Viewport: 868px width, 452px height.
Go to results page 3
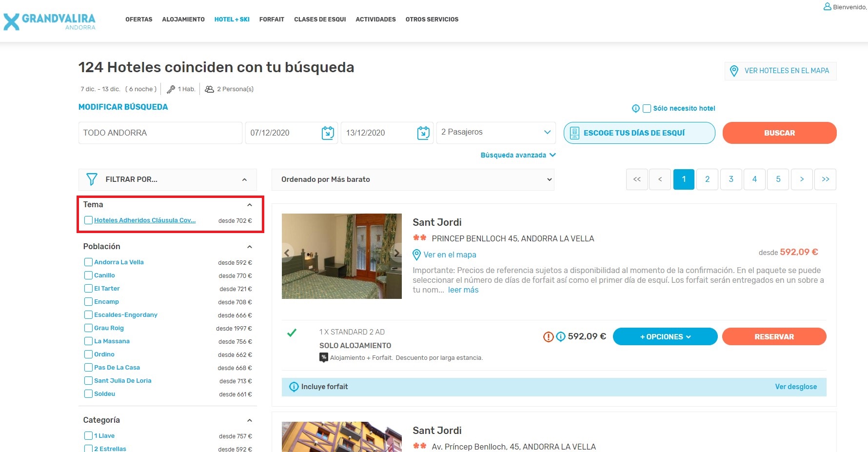coord(730,179)
